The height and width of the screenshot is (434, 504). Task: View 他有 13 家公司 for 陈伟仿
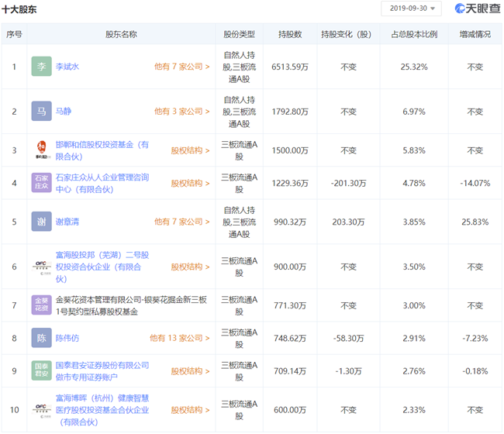tap(180, 338)
